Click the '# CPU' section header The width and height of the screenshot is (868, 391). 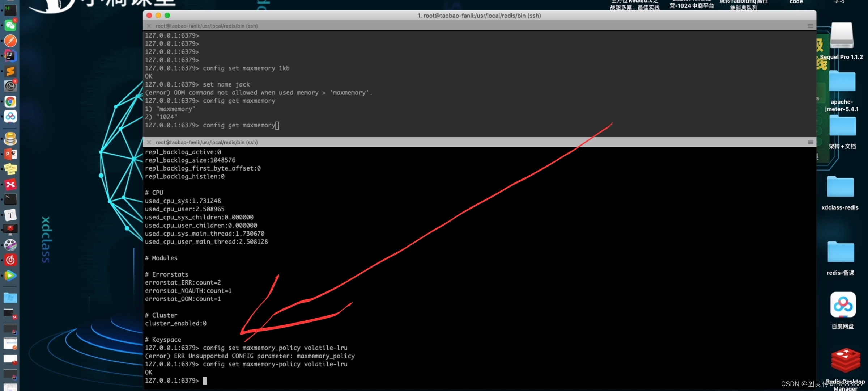click(x=154, y=193)
